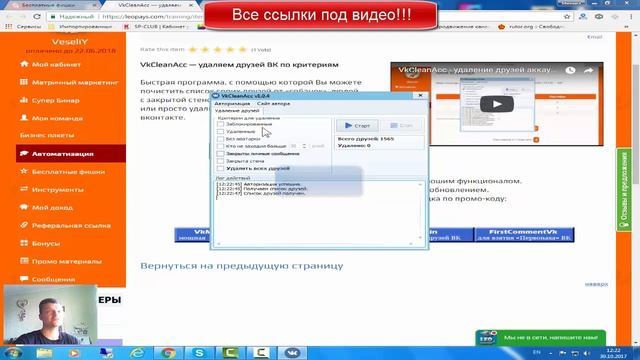Click Реферальная ссылка link icon
Image resolution: width=640 pixels, height=360 pixels.
click(24, 225)
